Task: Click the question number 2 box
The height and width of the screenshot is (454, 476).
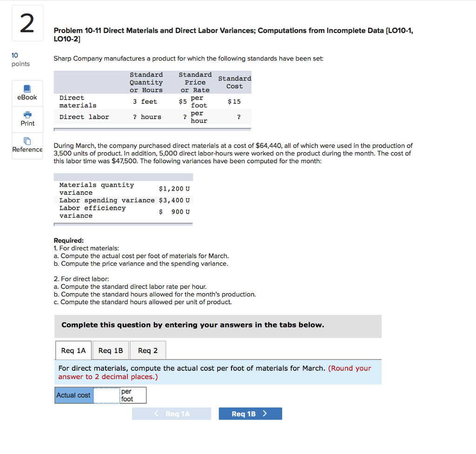Action: click(x=27, y=22)
